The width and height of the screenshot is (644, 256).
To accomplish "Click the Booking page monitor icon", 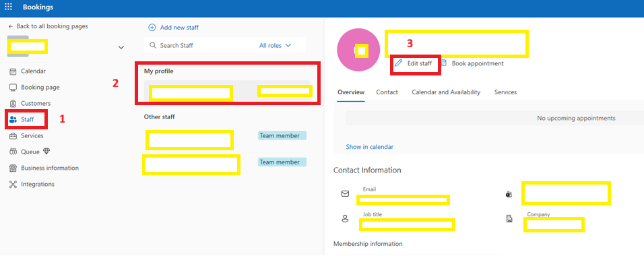I will [x=13, y=88].
